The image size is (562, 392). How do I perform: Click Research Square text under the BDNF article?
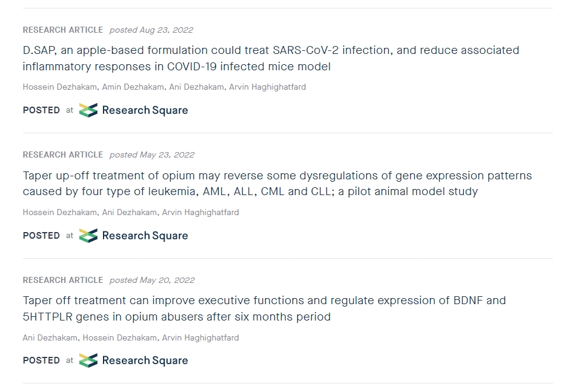coord(145,360)
